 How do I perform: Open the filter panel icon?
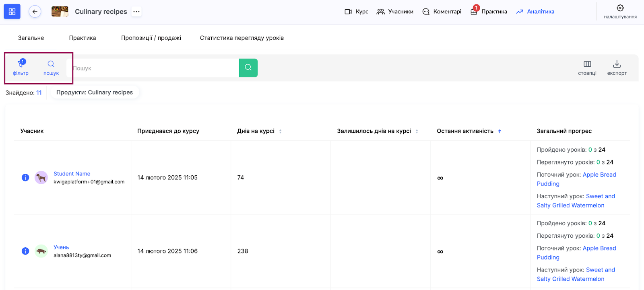21,64
